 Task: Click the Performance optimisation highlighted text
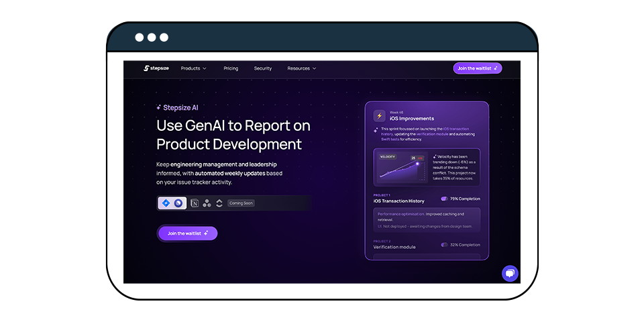401,214
